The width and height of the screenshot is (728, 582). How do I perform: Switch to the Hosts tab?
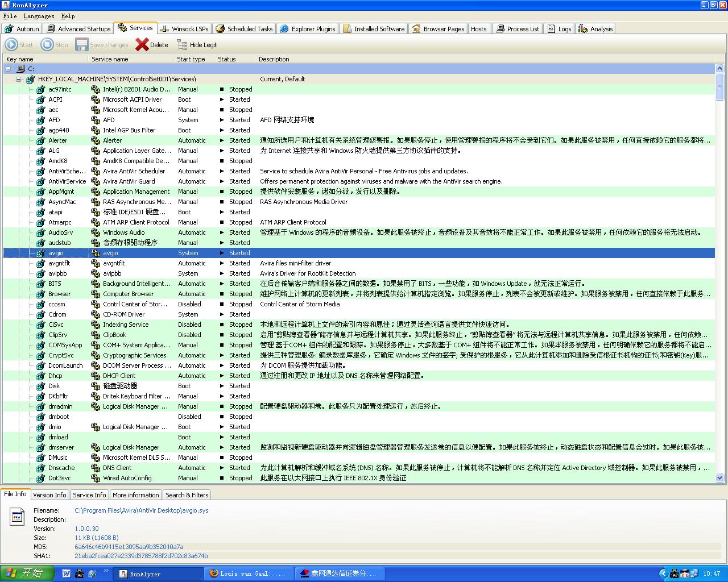(x=479, y=29)
